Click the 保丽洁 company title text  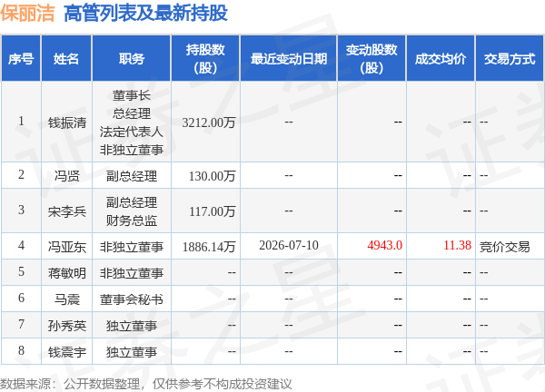pos(27,14)
